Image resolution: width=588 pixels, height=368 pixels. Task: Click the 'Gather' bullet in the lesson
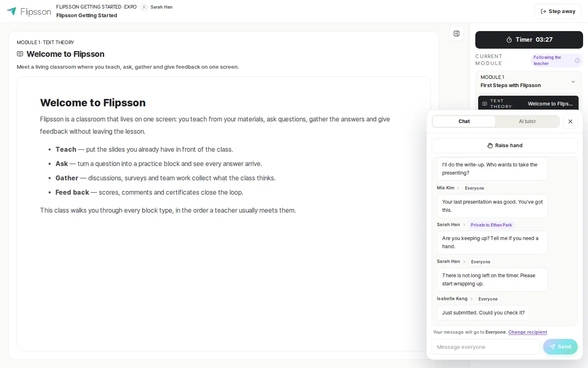point(165,178)
